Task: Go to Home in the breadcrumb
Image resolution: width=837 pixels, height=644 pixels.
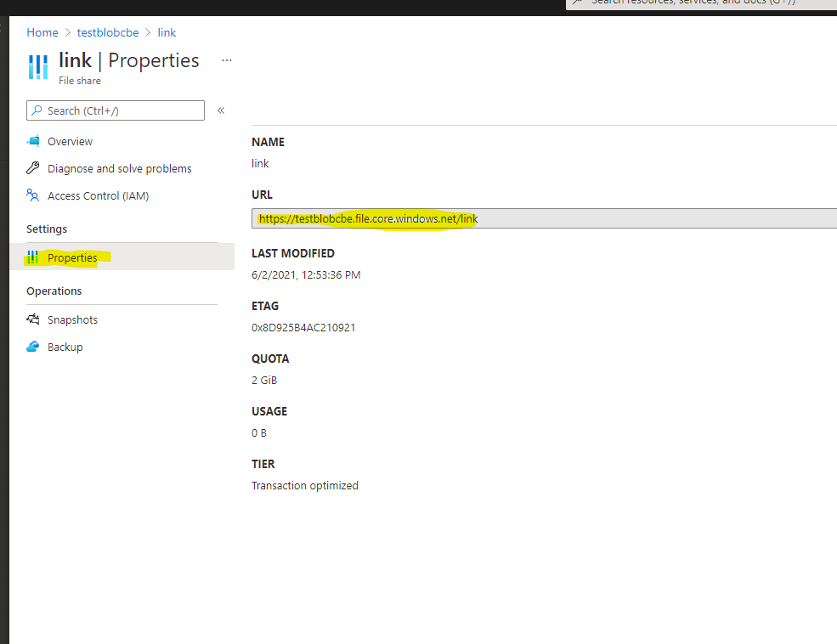Action: point(42,32)
